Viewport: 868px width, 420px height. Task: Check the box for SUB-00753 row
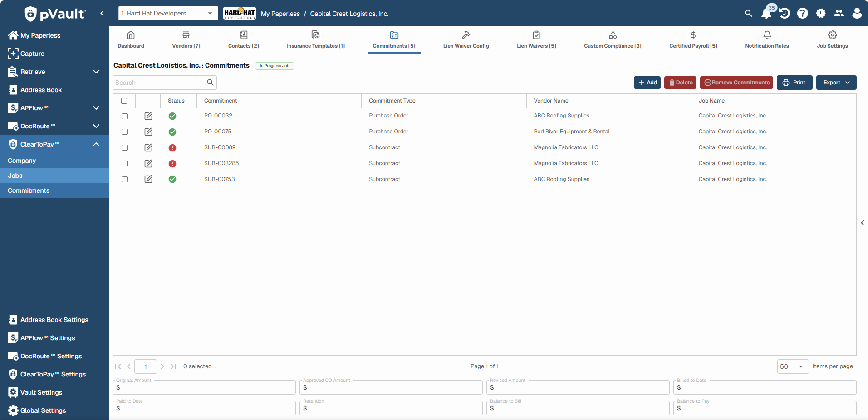[x=124, y=180]
